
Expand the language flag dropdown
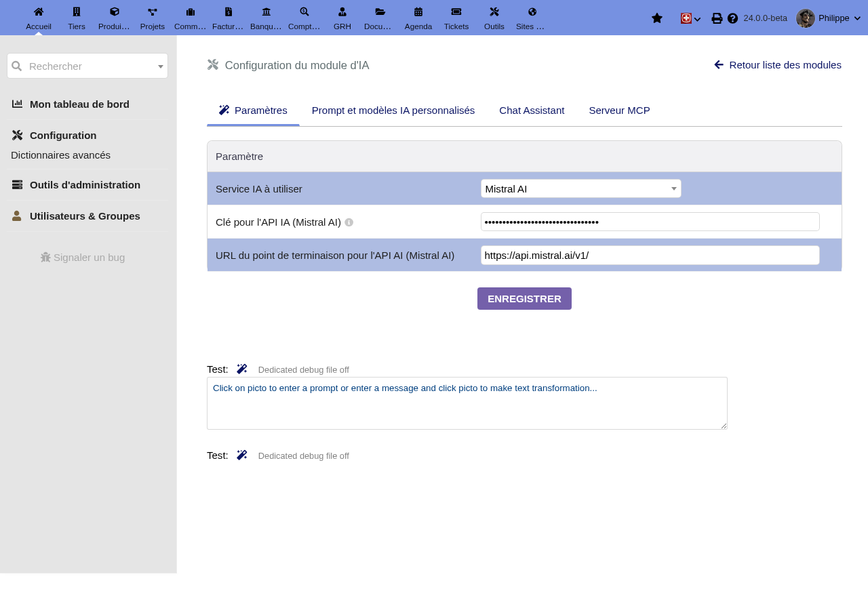pos(691,18)
